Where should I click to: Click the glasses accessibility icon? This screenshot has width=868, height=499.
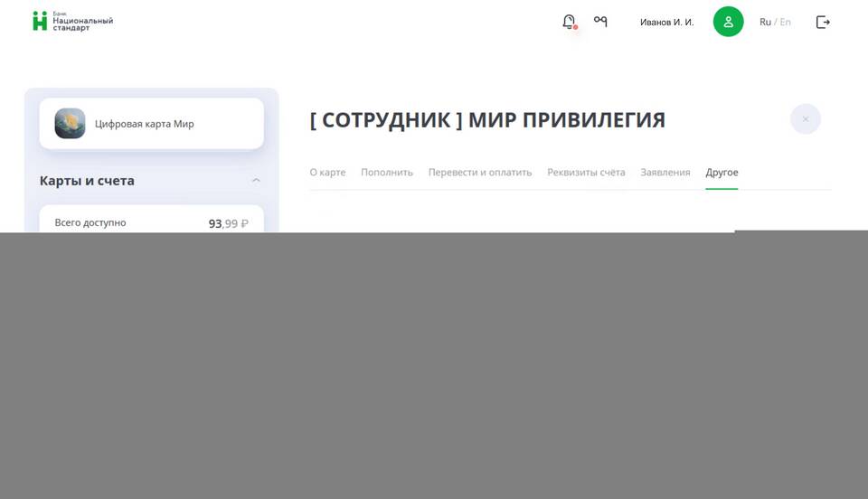[x=600, y=22]
